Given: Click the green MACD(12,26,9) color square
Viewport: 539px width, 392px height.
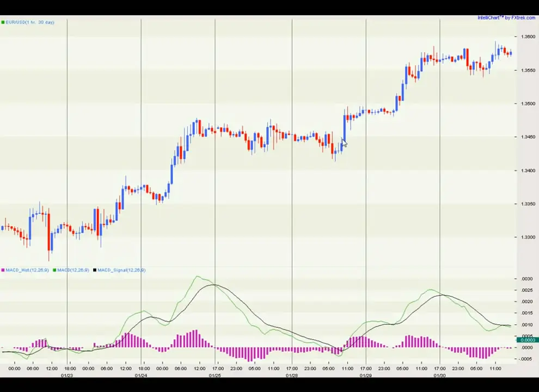Looking at the screenshot, I should [x=54, y=270].
